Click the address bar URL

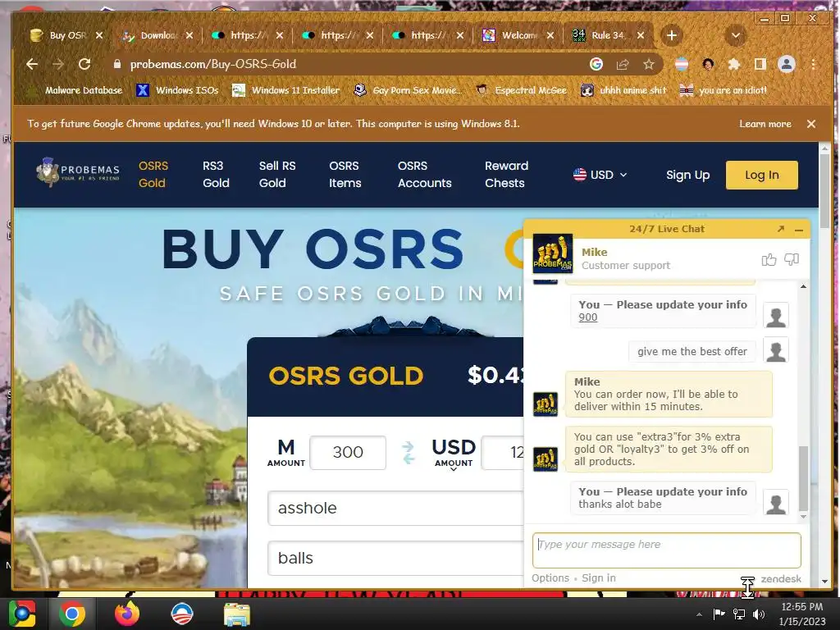point(213,64)
